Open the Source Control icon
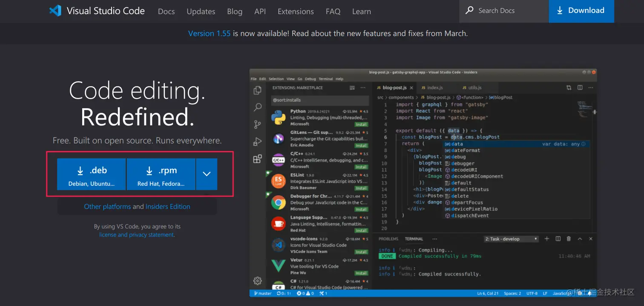This screenshot has width=644, height=306. 257,124
